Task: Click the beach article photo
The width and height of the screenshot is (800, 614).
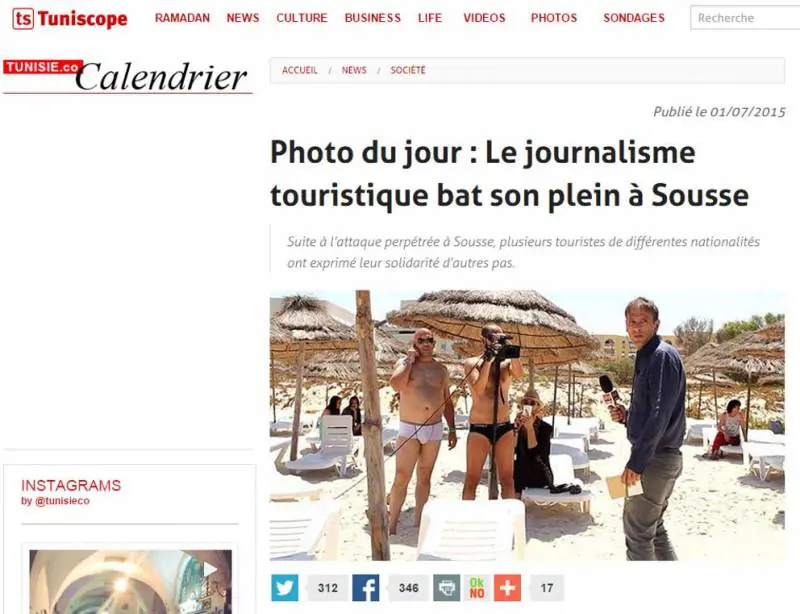Action: click(527, 426)
